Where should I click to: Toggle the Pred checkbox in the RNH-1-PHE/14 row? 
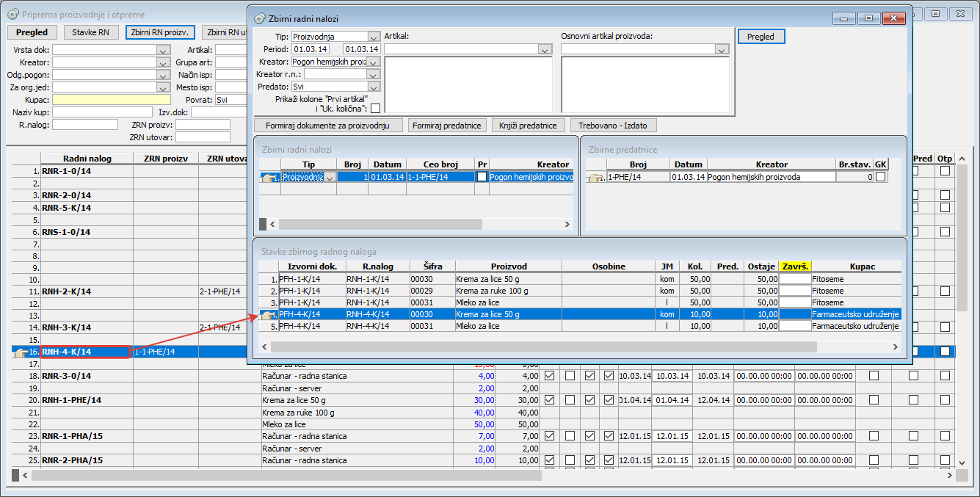pyautogui.click(x=913, y=400)
